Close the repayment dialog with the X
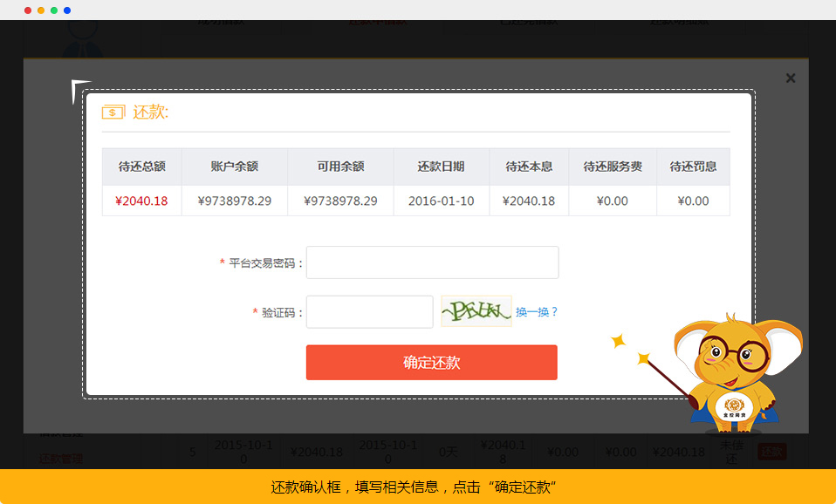 coord(791,78)
